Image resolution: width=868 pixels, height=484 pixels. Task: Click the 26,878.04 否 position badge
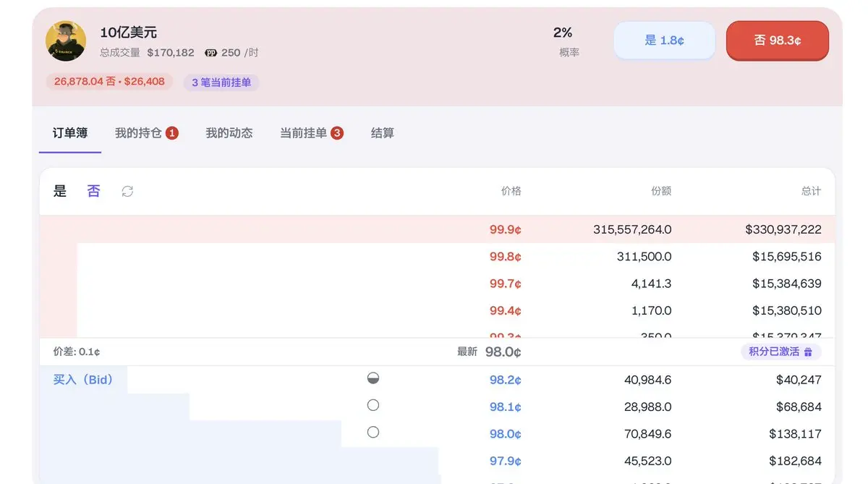(x=109, y=82)
